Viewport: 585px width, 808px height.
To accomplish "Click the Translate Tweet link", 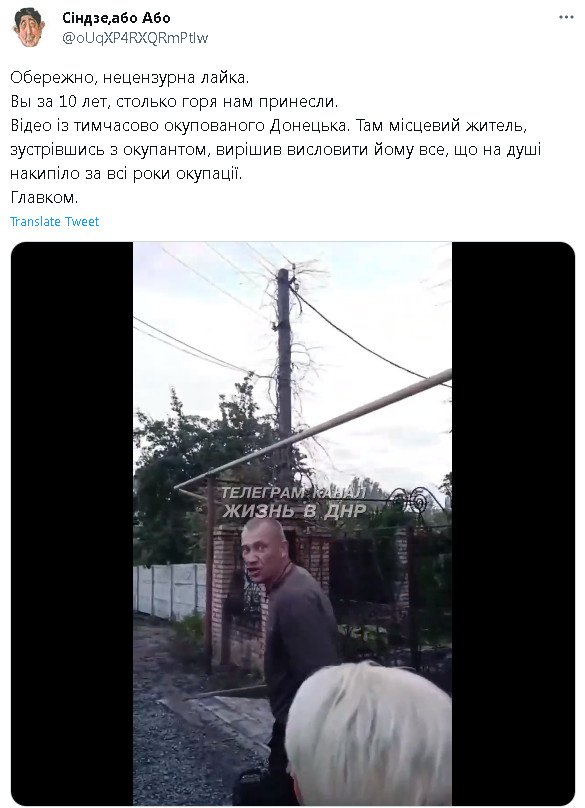I will (x=54, y=222).
